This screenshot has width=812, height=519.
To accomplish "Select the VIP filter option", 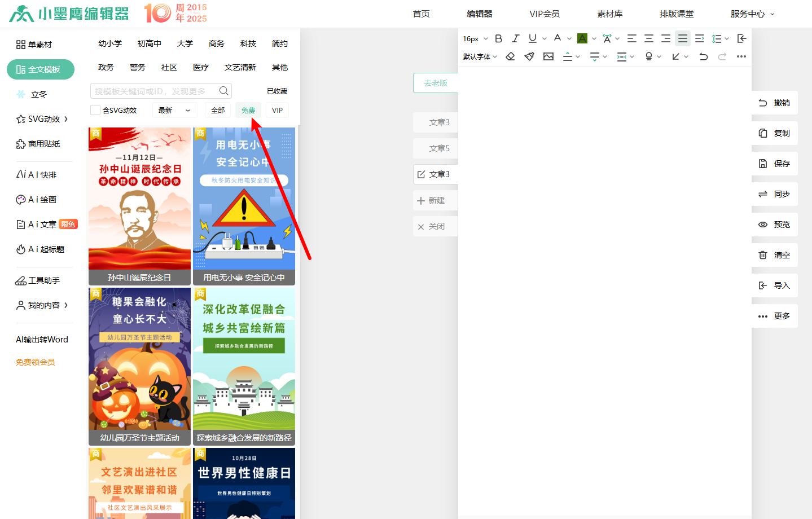I will click(x=277, y=110).
